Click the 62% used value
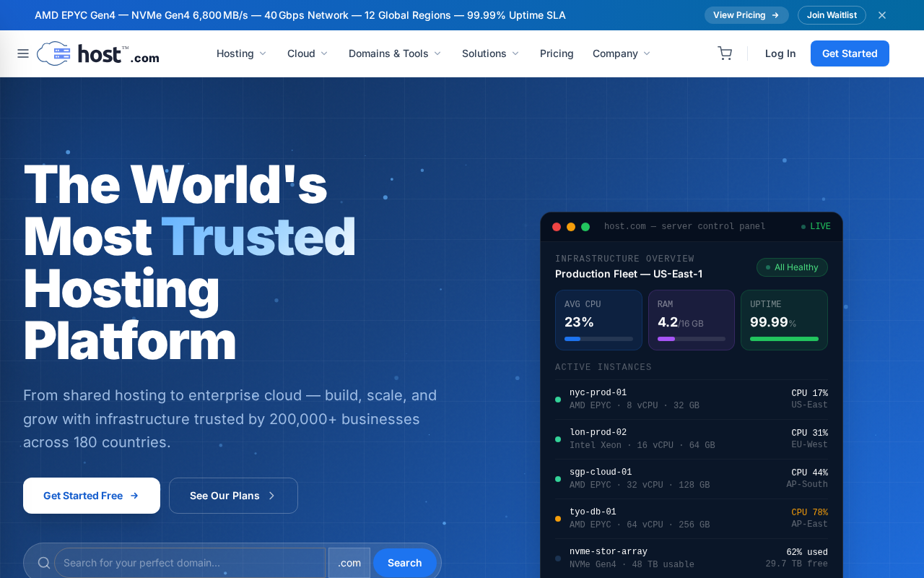The height and width of the screenshot is (578, 924). (x=807, y=553)
